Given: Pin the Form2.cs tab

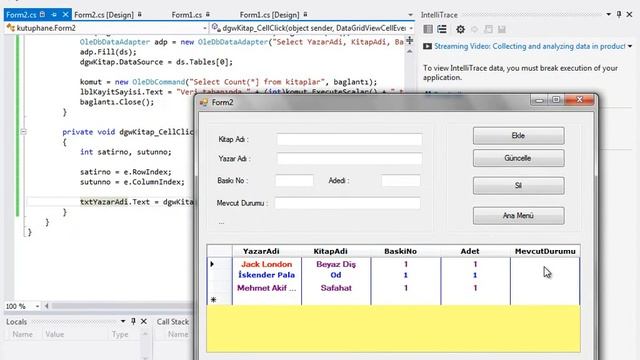Looking at the screenshot, I should pyautogui.click(x=54, y=15).
